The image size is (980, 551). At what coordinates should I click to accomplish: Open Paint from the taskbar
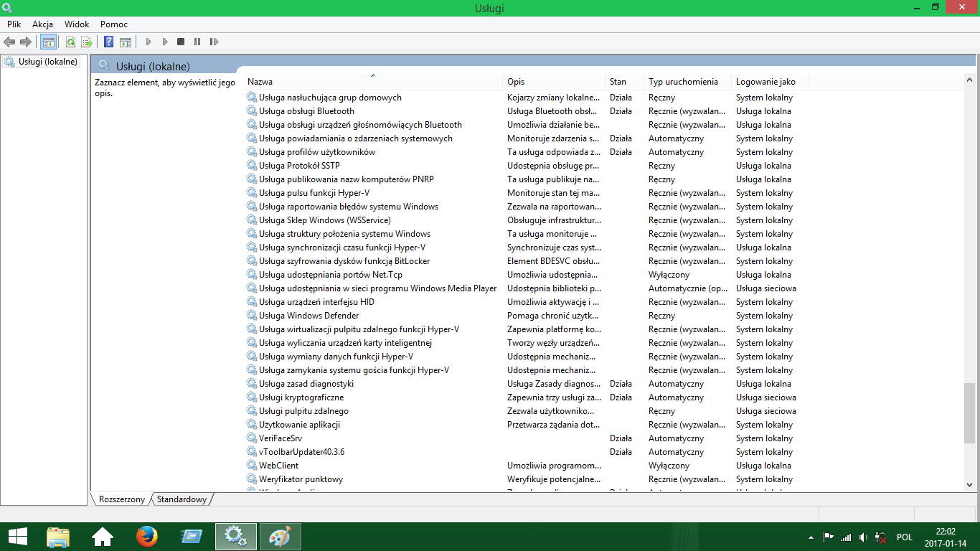click(x=281, y=537)
